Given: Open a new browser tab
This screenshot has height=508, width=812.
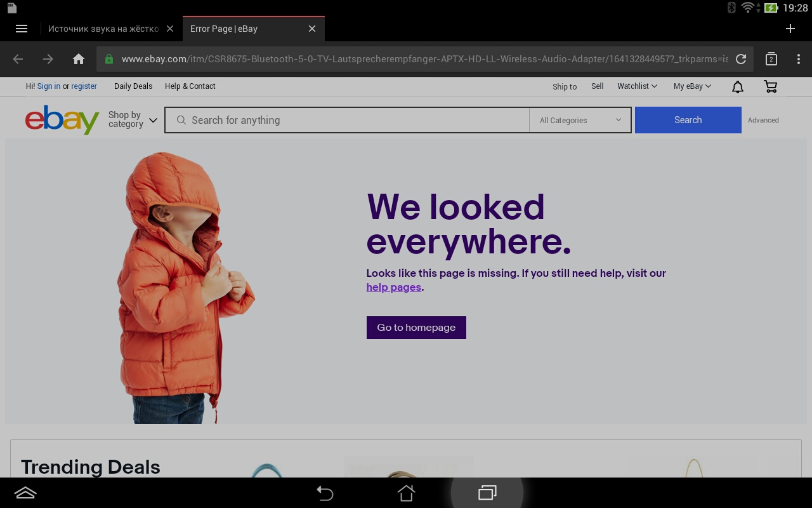Looking at the screenshot, I should tap(790, 29).
